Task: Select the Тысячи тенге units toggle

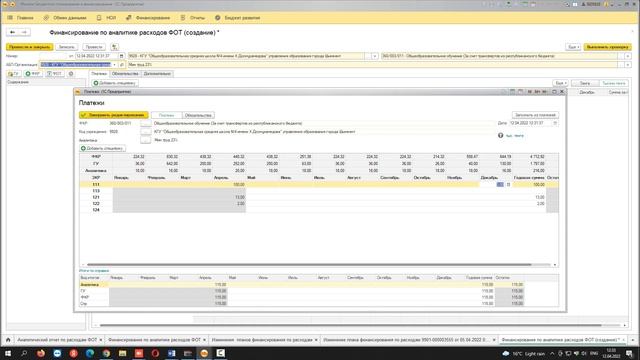Action: tap(613, 83)
